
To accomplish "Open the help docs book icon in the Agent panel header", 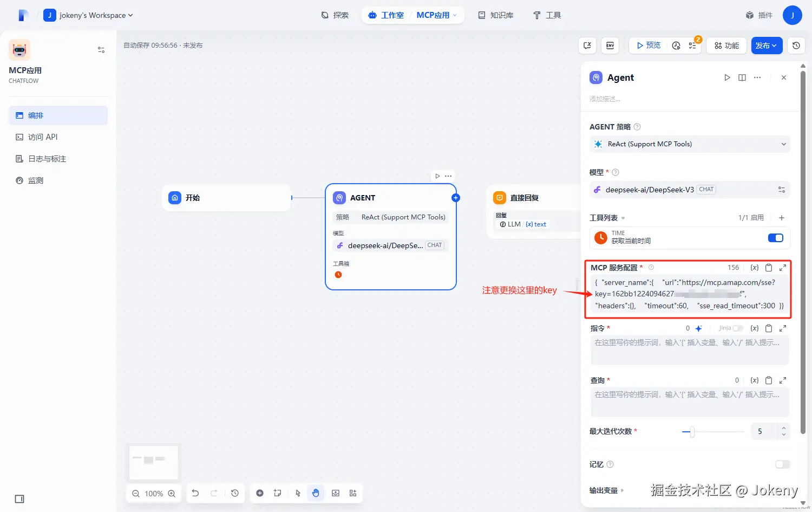I will click(742, 77).
